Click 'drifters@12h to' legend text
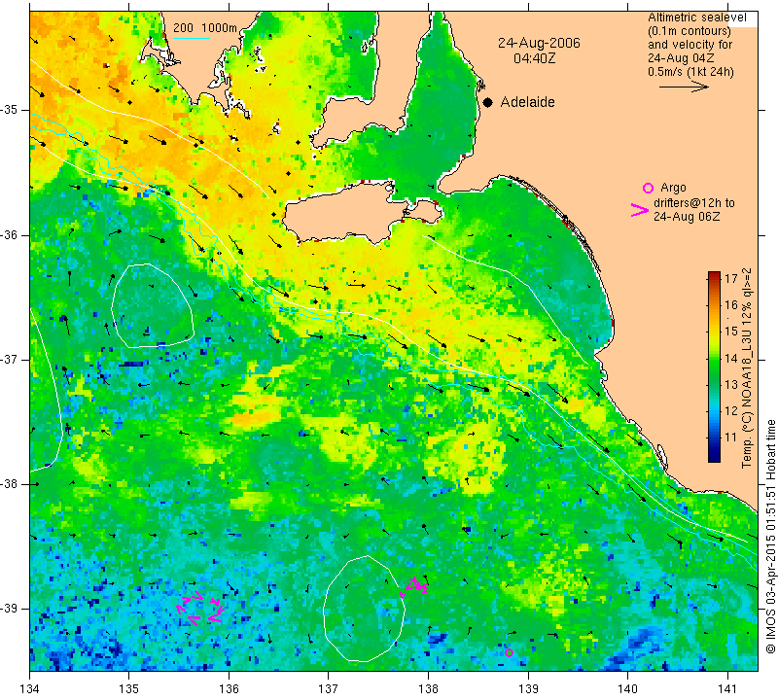The image size is (778, 700). click(x=694, y=203)
